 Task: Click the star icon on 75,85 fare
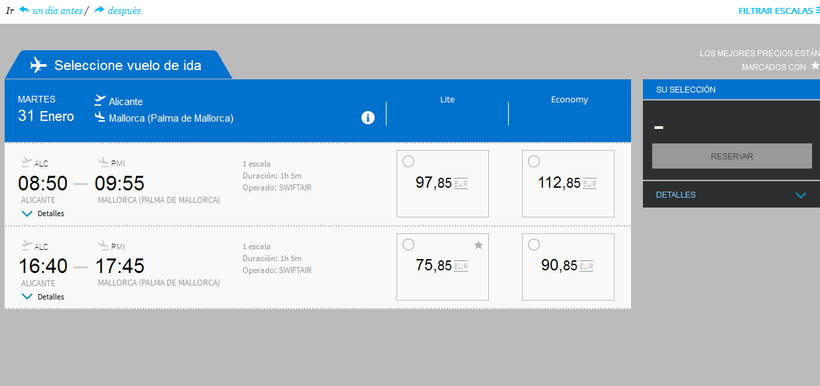pos(478,245)
